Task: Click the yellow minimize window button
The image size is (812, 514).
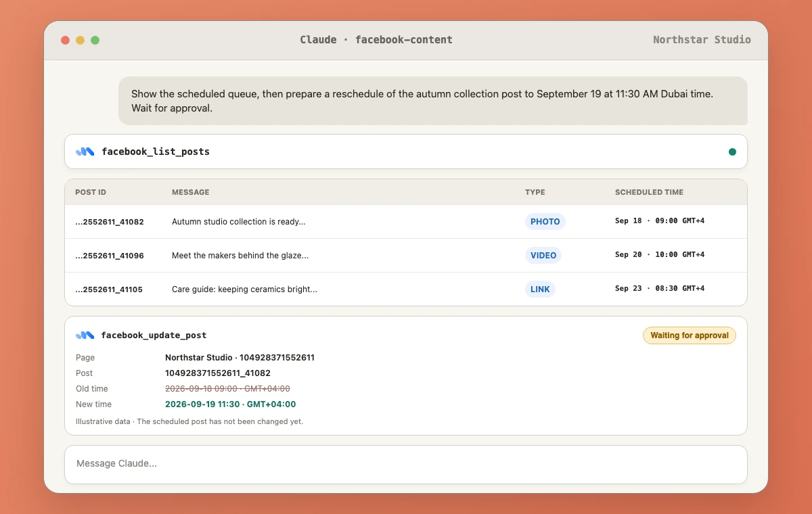Action: coord(81,40)
